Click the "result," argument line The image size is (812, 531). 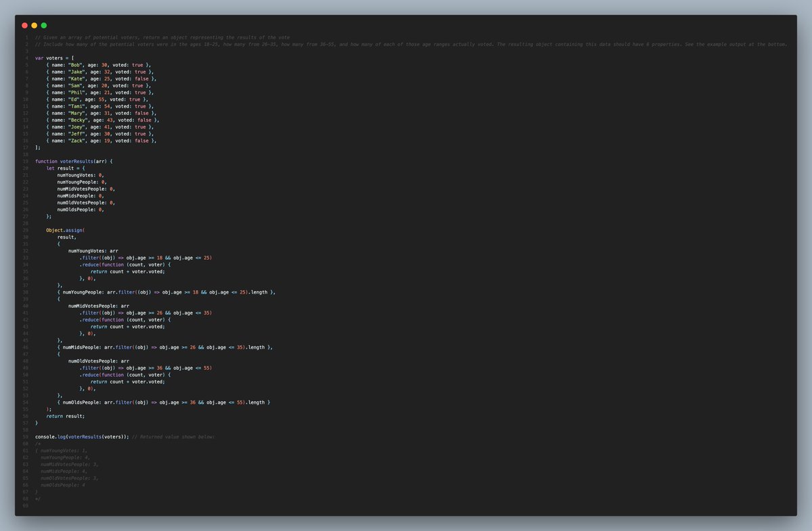tap(67, 237)
